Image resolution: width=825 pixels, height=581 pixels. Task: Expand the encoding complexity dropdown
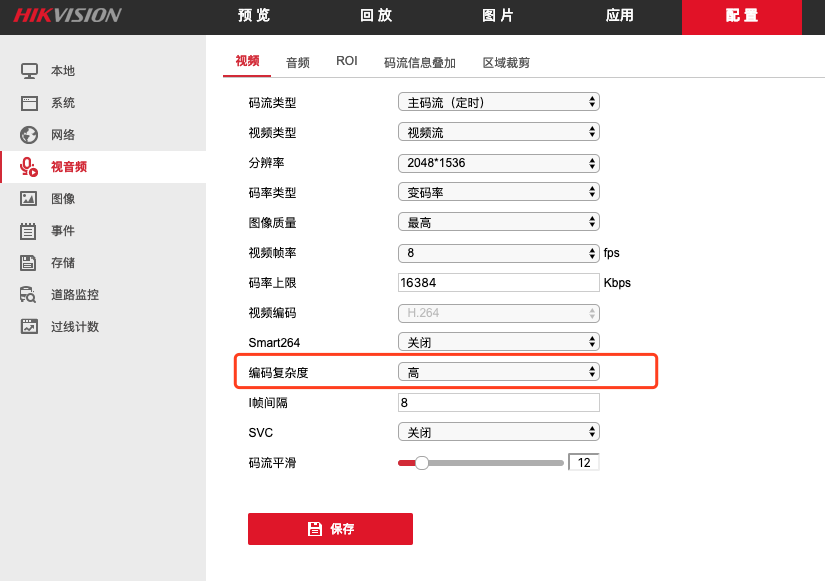(x=498, y=372)
